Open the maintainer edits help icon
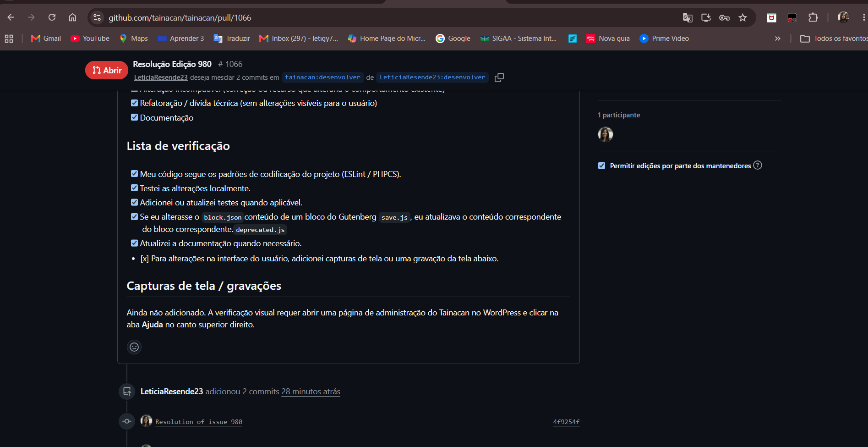This screenshot has width=868, height=447. 758,165
